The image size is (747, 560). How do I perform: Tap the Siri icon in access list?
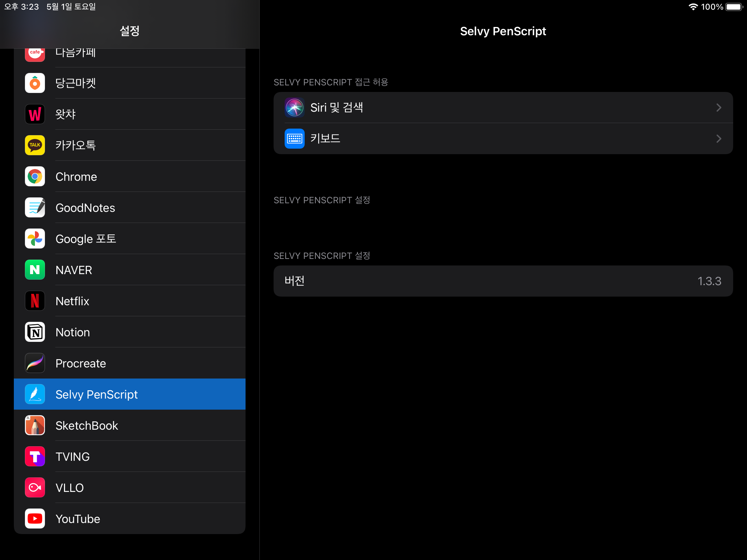(x=294, y=108)
